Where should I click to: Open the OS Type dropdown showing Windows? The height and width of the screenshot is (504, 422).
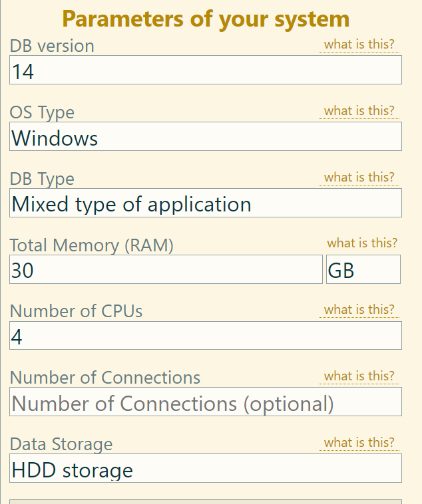pos(205,137)
